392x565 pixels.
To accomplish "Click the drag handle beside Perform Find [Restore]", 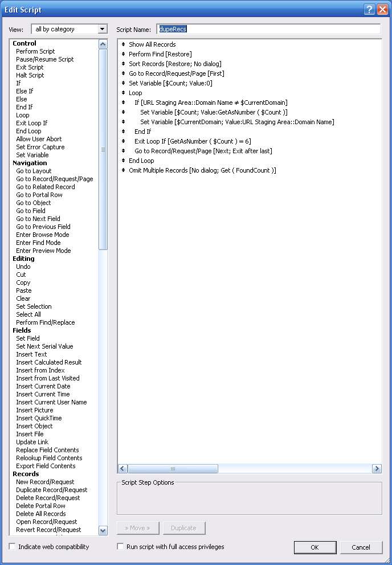I will click(123, 54).
